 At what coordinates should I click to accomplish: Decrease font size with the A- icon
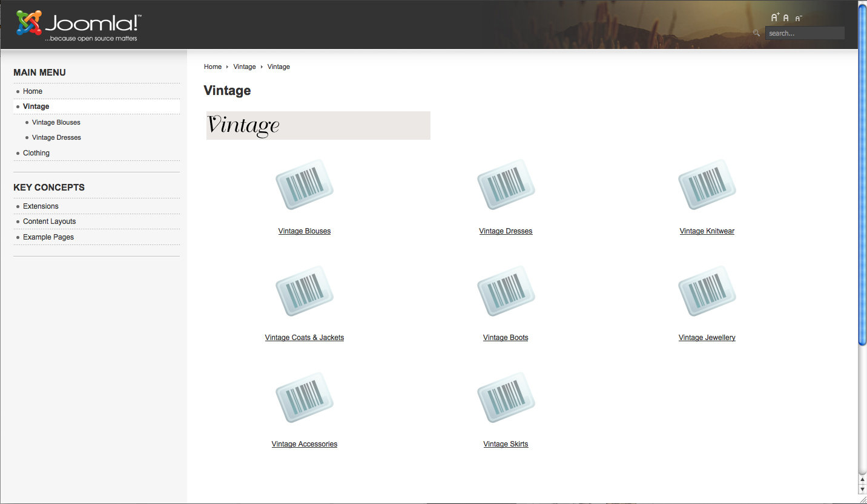tap(798, 19)
